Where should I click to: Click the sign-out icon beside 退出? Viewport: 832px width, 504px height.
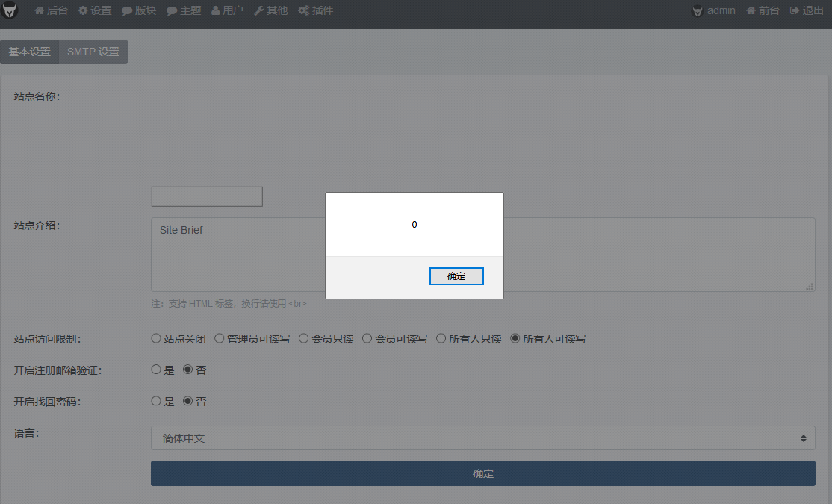tap(795, 10)
